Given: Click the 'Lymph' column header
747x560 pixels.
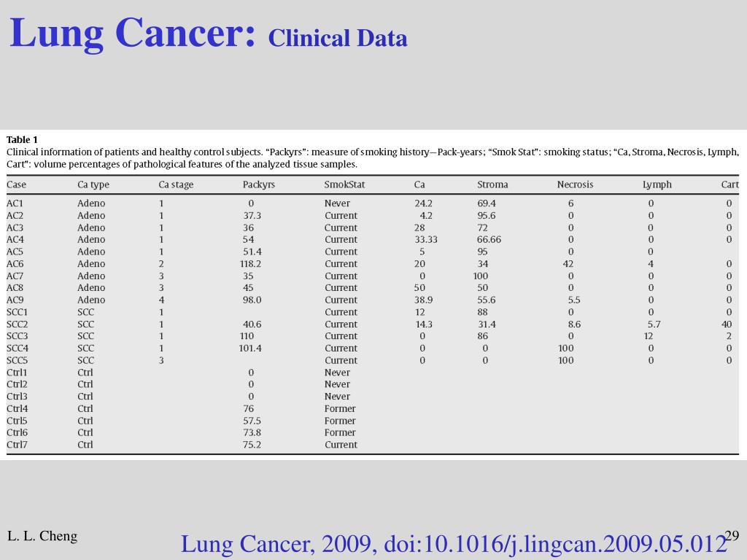Looking at the screenshot, I should [x=657, y=184].
